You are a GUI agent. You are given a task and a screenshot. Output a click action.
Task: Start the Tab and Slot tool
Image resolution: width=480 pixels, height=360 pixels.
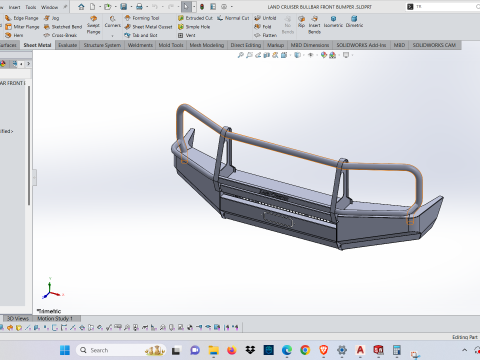pyautogui.click(x=141, y=35)
